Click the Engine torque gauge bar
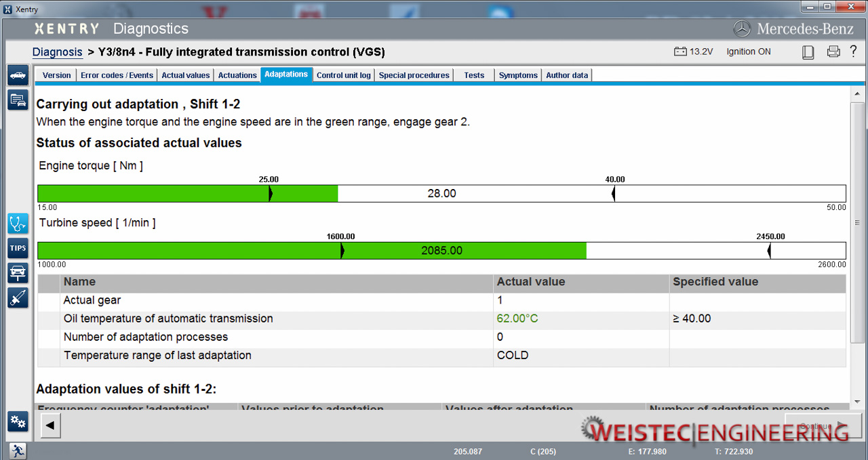Screen dimensions: 868x460 click(441, 194)
